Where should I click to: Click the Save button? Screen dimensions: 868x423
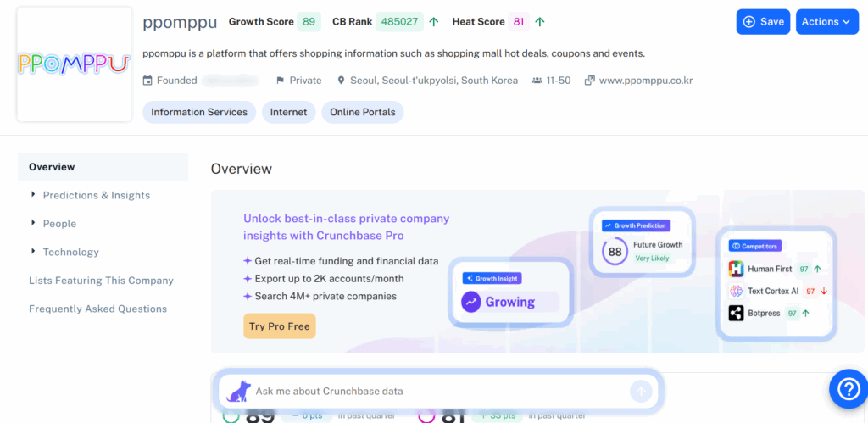pos(763,22)
